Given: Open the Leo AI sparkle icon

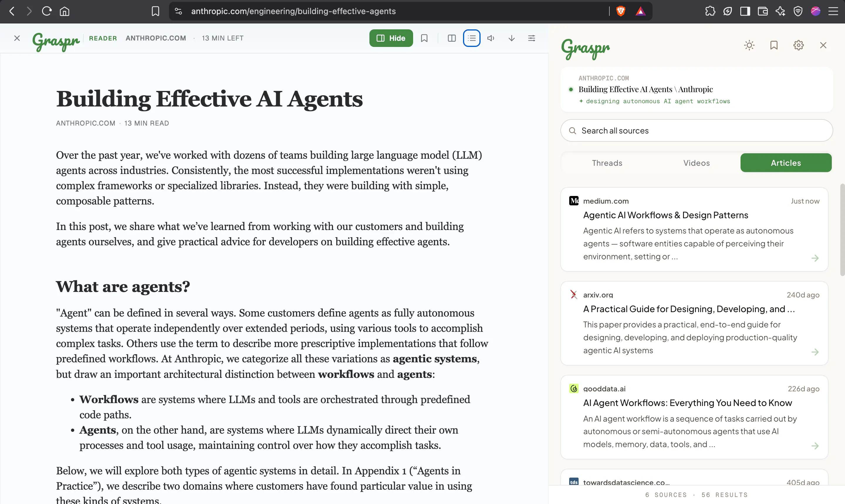Looking at the screenshot, I should (780, 11).
